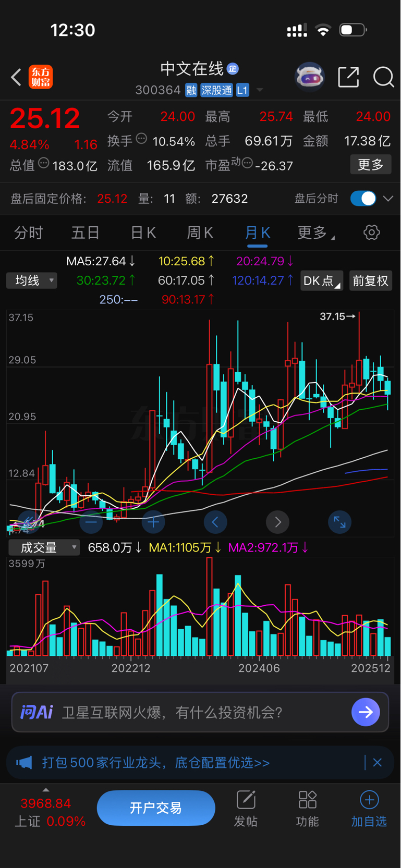Open the robot AI assistant avatar
This screenshot has height=868, width=401.
[310, 77]
